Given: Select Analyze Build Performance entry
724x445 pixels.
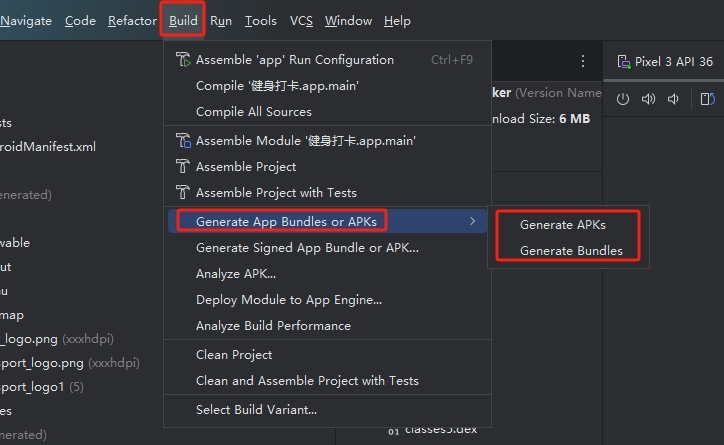Looking at the screenshot, I should click(273, 326).
